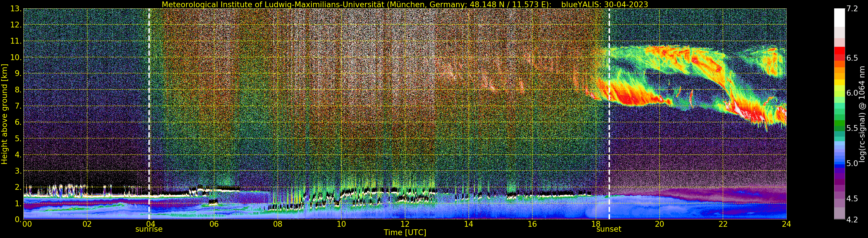Screen dimensions: 868x238
Task: Select the '22' time axis tick label
Action: (x=723, y=224)
